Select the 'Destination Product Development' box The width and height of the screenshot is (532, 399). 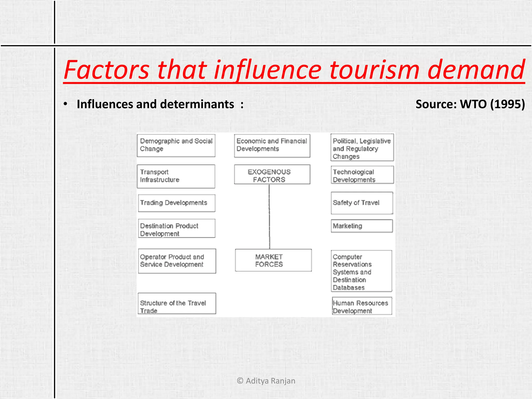(x=177, y=228)
